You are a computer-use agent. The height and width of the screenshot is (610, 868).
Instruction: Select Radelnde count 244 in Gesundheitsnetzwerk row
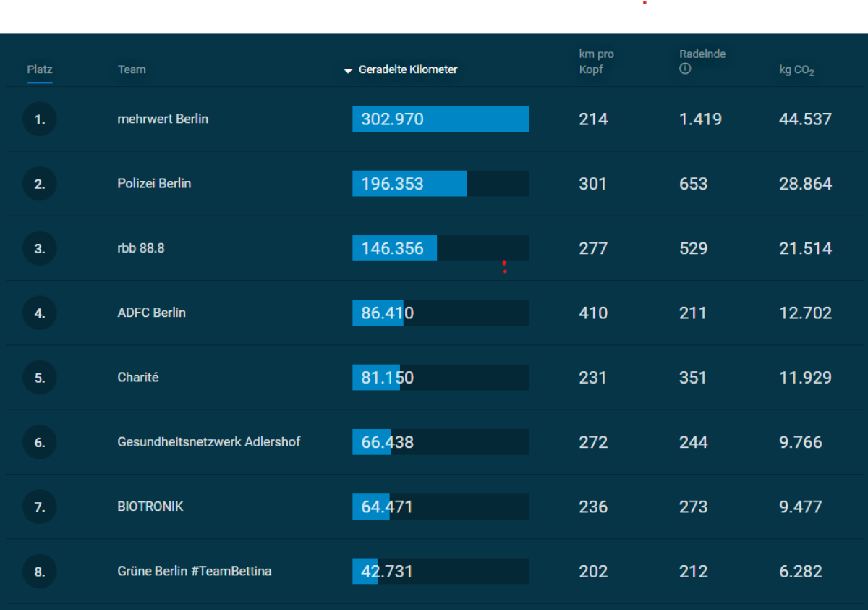click(693, 442)
